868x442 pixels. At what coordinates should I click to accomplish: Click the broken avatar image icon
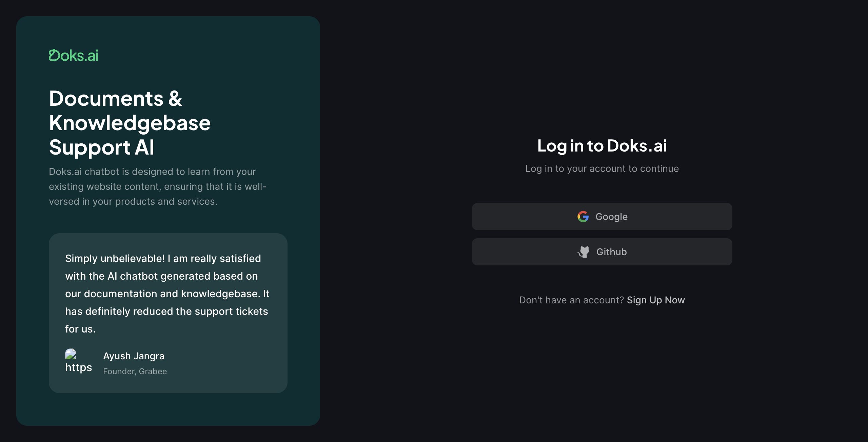click(x=71, y=354)
